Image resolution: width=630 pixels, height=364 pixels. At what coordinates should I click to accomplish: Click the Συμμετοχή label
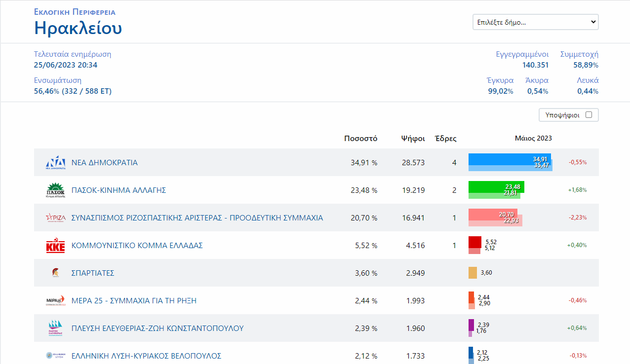pyautogui.click(x=580, y=54)
